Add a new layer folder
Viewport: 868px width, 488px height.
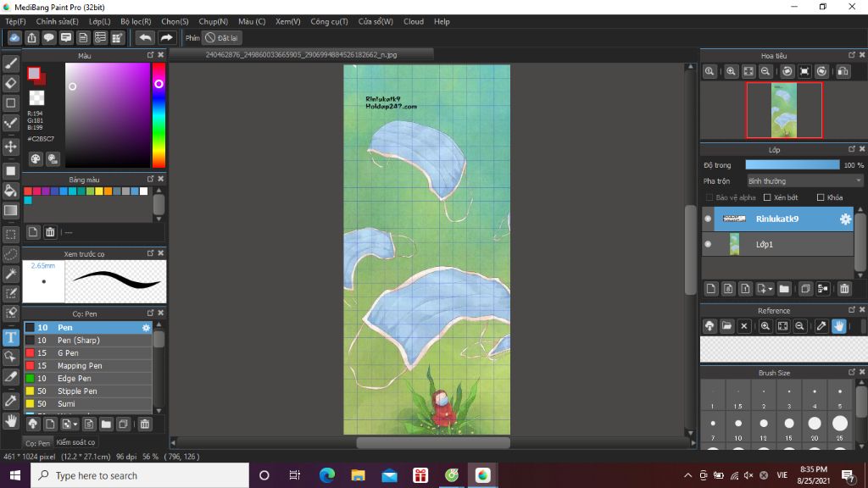[784, 289]
